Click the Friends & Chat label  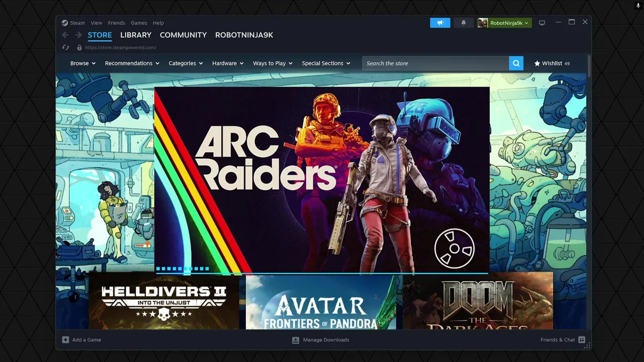click(x=557, y=340)
